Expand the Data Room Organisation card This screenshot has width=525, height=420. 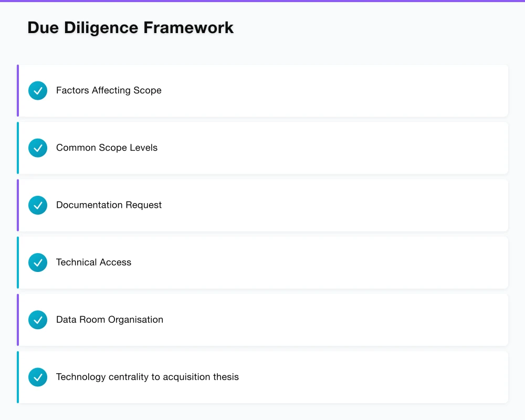click(262, 319)
